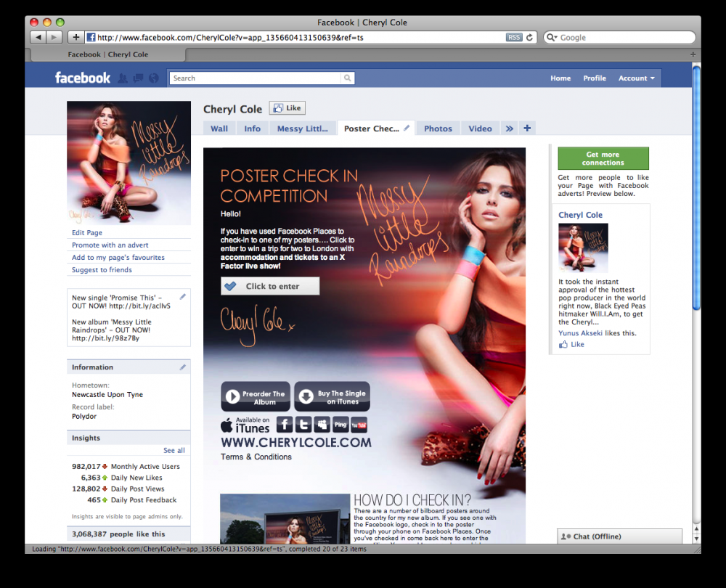Open Promote with an advert link

[110, 245]
